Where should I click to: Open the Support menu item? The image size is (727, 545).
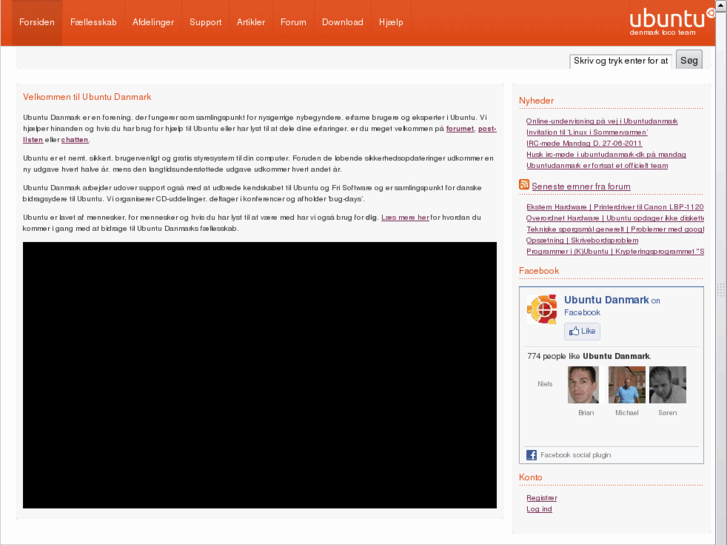click(205, 22)
